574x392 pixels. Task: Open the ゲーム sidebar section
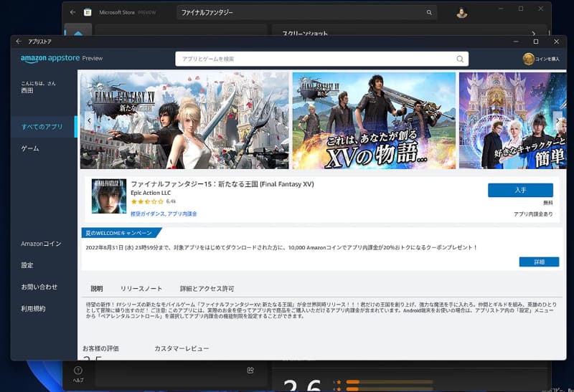pyautogui.click(x=30, y=148)
